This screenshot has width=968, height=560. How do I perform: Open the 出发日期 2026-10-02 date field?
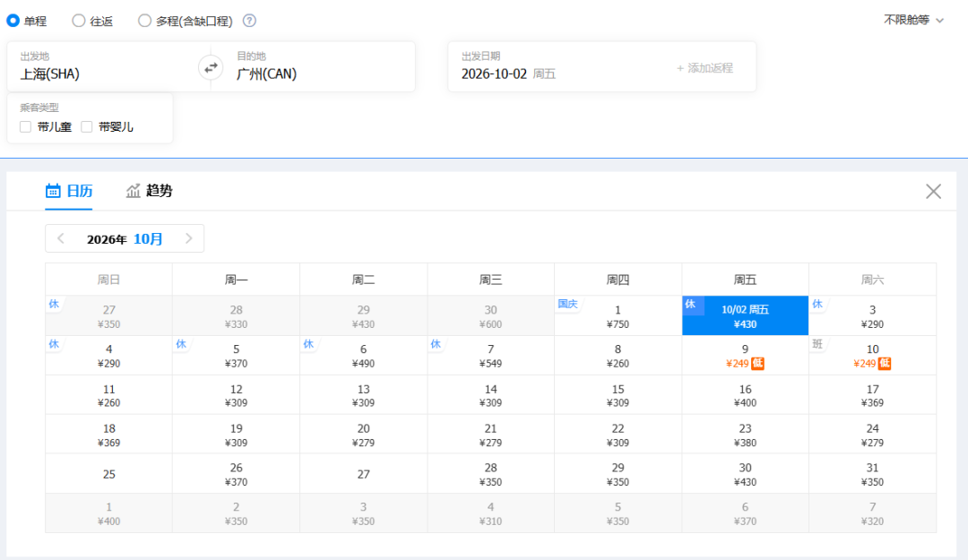click(556, 66)
